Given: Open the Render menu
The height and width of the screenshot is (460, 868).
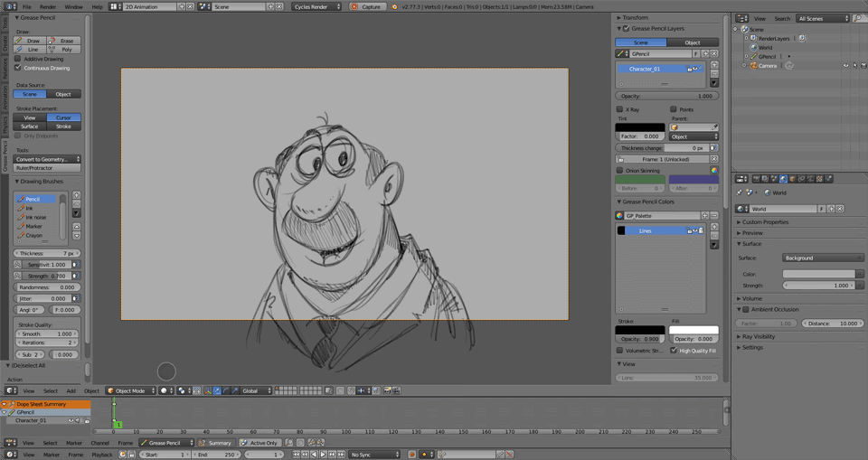Looking at the screenshot, I should (x=48, y=6).
